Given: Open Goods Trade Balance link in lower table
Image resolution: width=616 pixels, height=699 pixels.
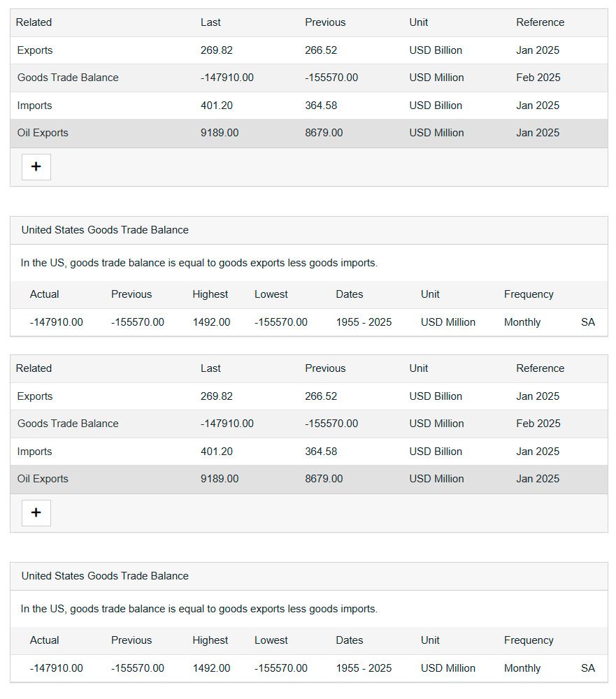Looking at the screenshot, I should coord(68,424).
